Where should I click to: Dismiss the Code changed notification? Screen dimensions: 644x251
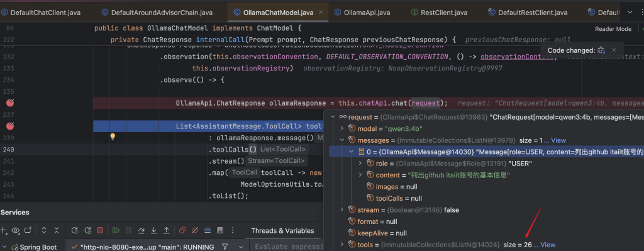(x=614, y=50)
